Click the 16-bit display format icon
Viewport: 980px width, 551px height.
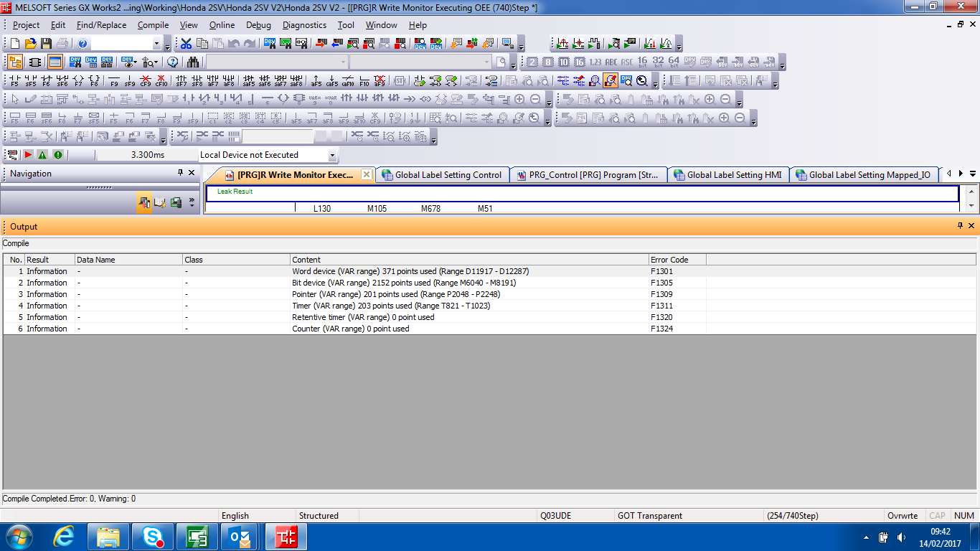click(642, 62)
